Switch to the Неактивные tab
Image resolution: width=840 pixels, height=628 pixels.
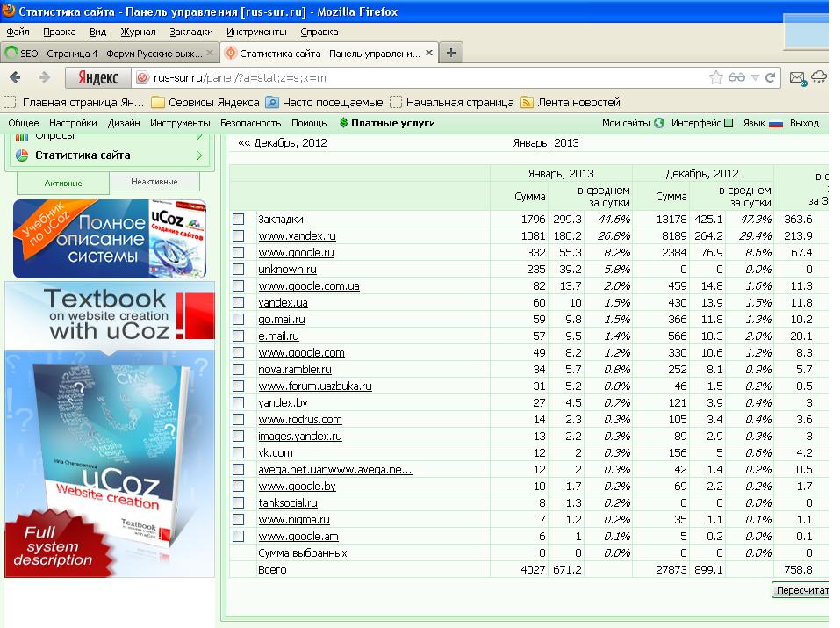[154, 181]
